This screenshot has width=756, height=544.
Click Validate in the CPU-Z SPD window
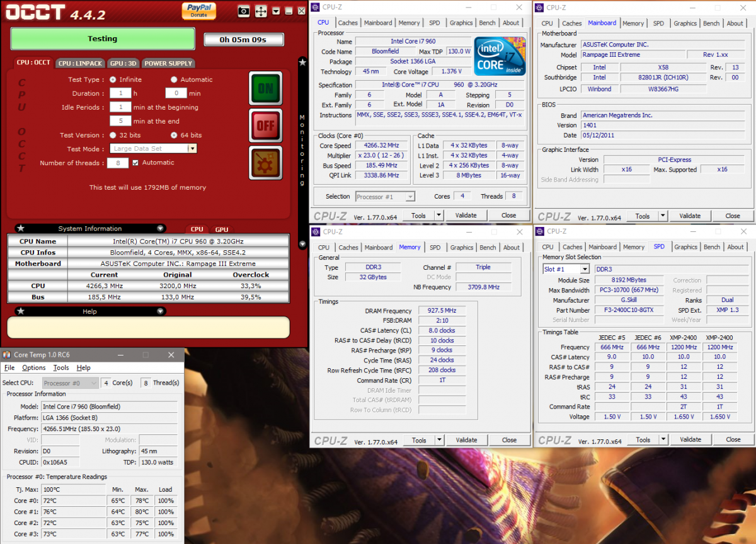[690, 439]
